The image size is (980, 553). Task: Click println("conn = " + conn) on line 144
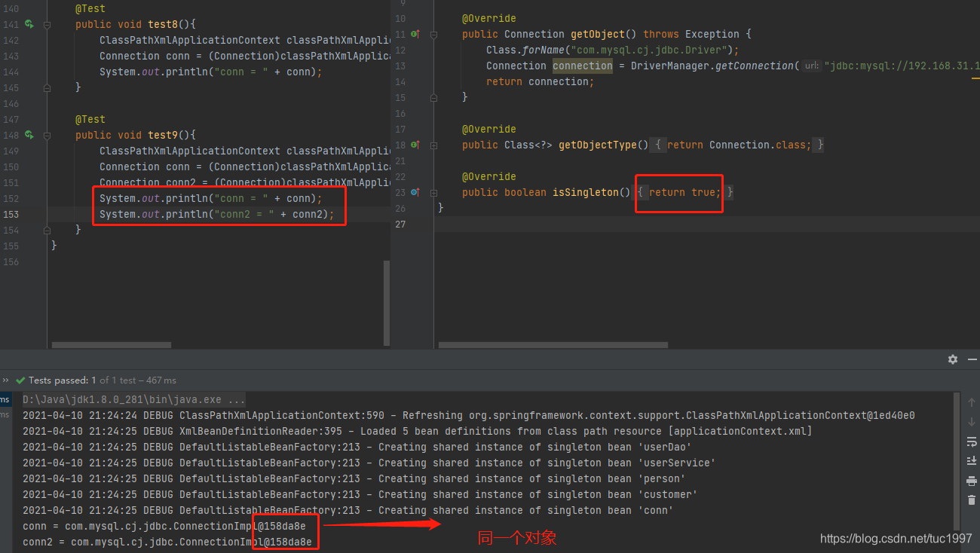click(210, 72)
